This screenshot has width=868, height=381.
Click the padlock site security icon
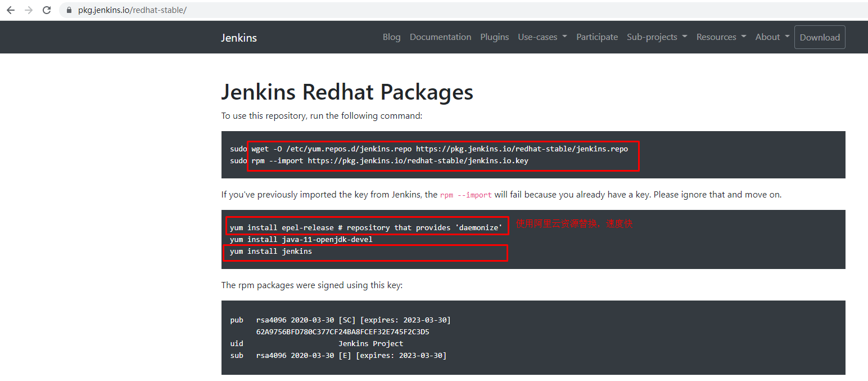(69, 10)
